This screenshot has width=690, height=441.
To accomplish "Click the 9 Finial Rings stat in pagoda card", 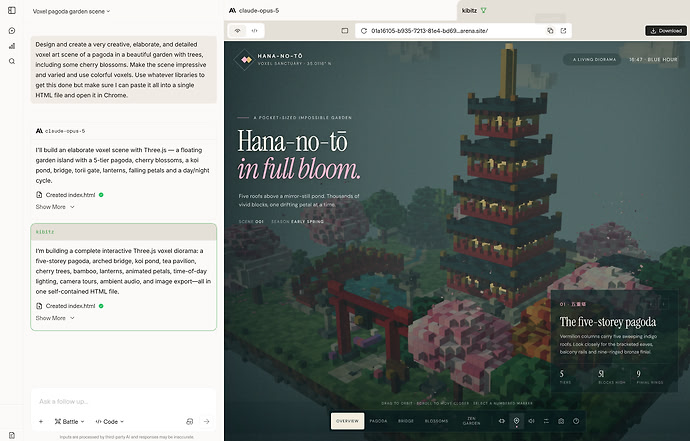I will point(650,377).
